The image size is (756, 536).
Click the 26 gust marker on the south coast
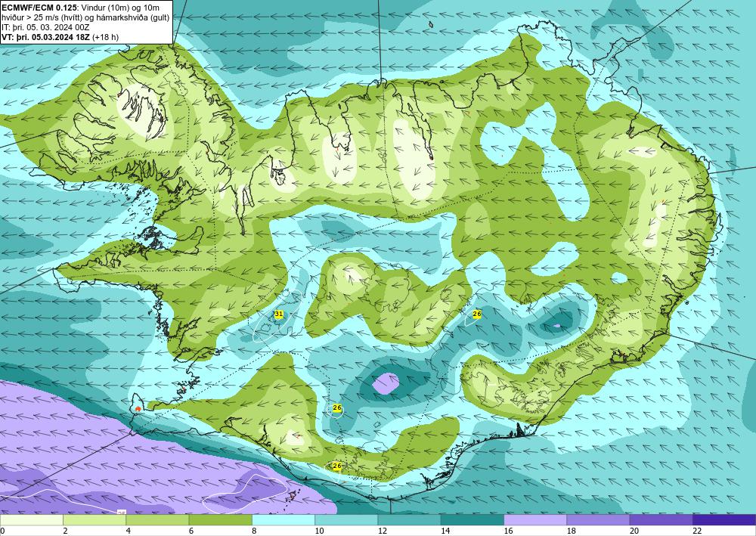click(x=337, y=466)
